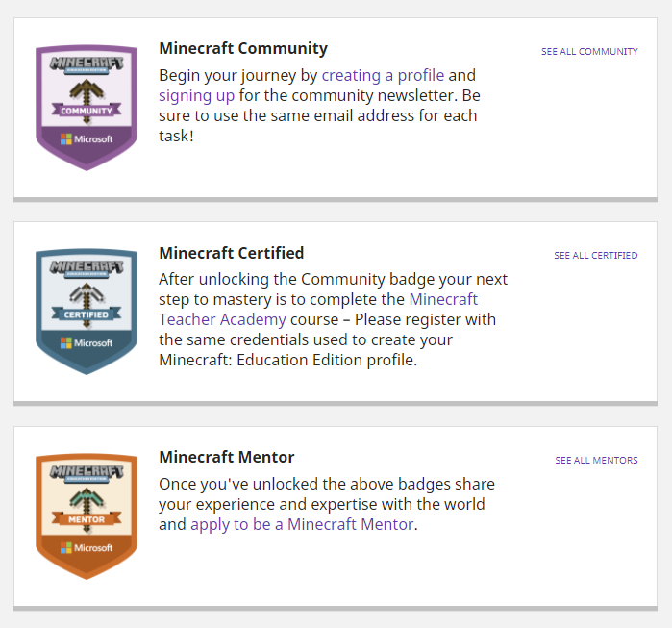View See All Certified
Screen dimensions: 672x628
point(595,256)
